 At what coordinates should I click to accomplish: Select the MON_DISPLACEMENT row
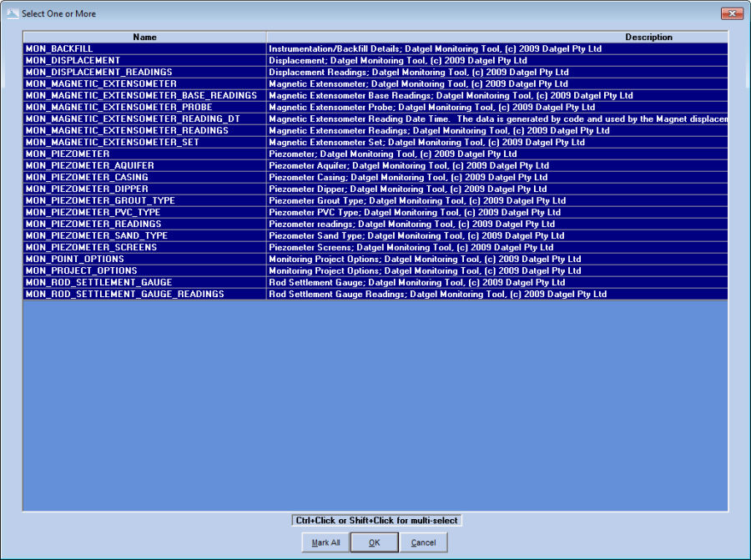(73, 61)
